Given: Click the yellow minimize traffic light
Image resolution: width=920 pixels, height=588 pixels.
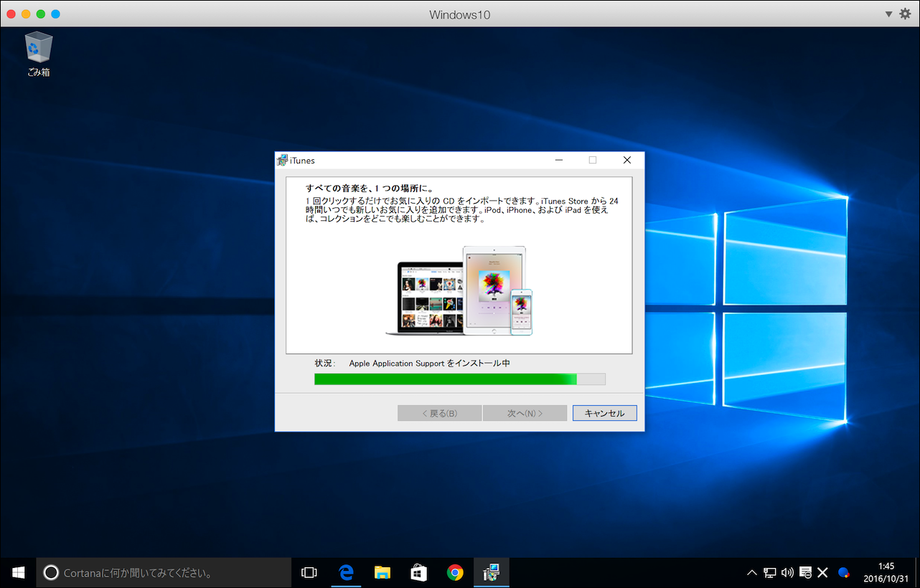Looking at the screenshot, I should tap(25, 14).
